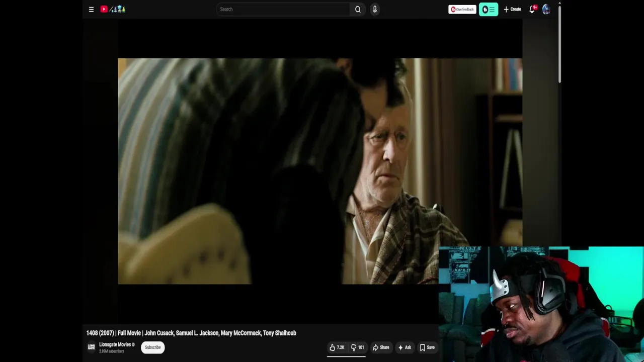Viewport: 644px width, 362px height.
Task: Click the Ask AI button
Action: (405, 347)
